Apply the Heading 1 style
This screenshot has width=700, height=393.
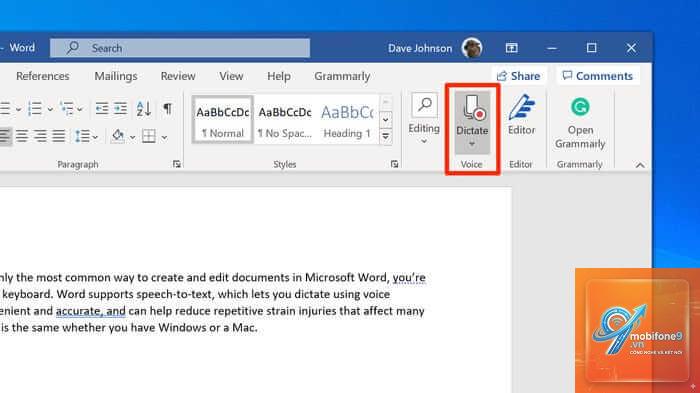point(347,119)
